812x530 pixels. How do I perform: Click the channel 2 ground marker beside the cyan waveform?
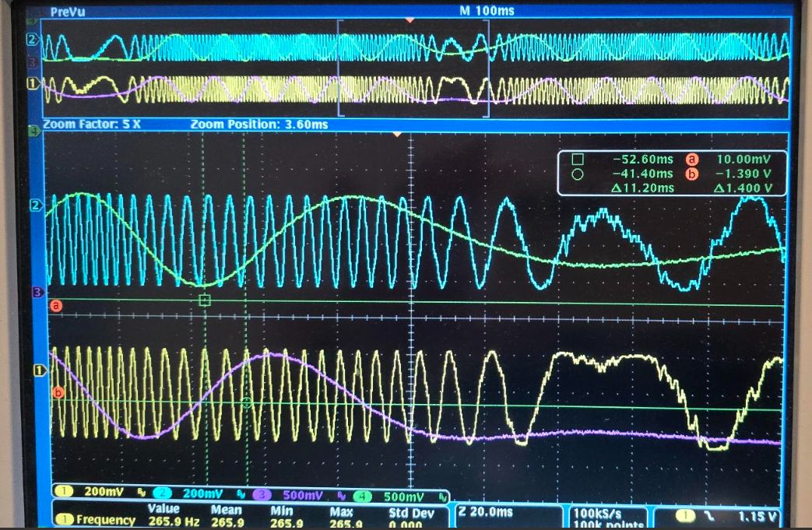tap(34, 205)
